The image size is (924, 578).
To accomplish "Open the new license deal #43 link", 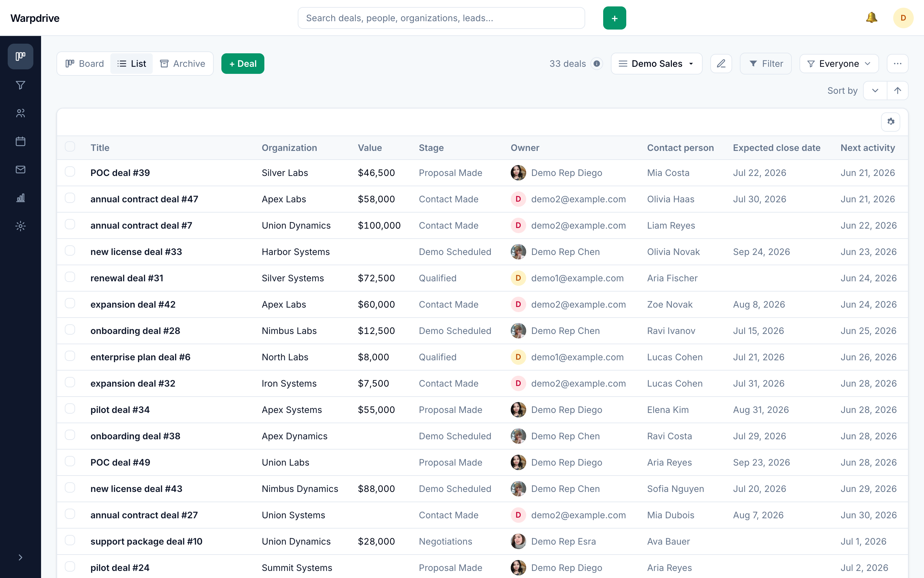I will (x=136, y=489).
